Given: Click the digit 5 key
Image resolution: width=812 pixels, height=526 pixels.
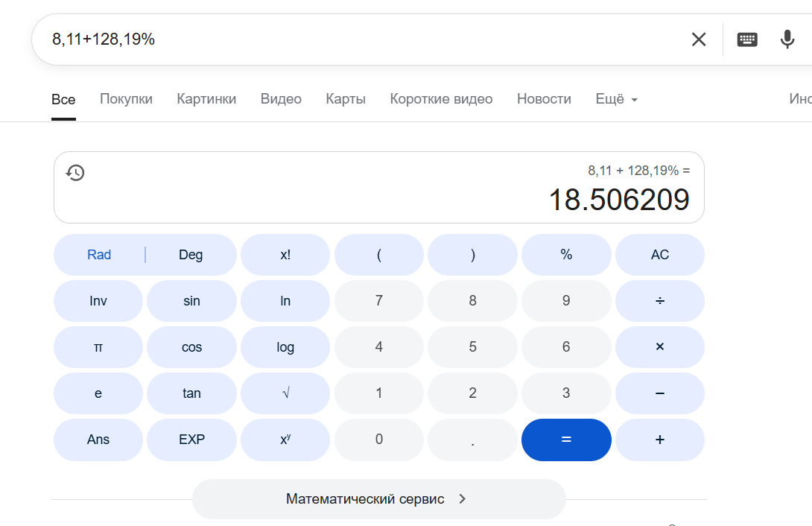Looking at the screenshot, I should click(x=472, y=347).
